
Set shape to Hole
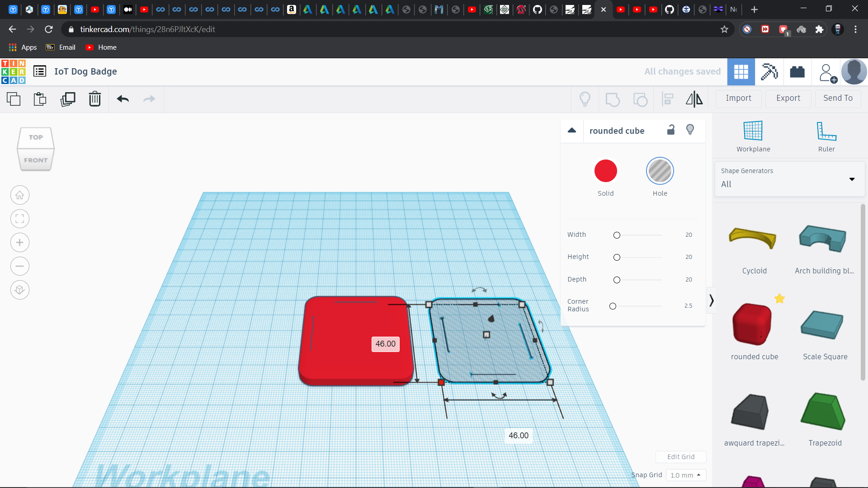(x=660, y=171)
